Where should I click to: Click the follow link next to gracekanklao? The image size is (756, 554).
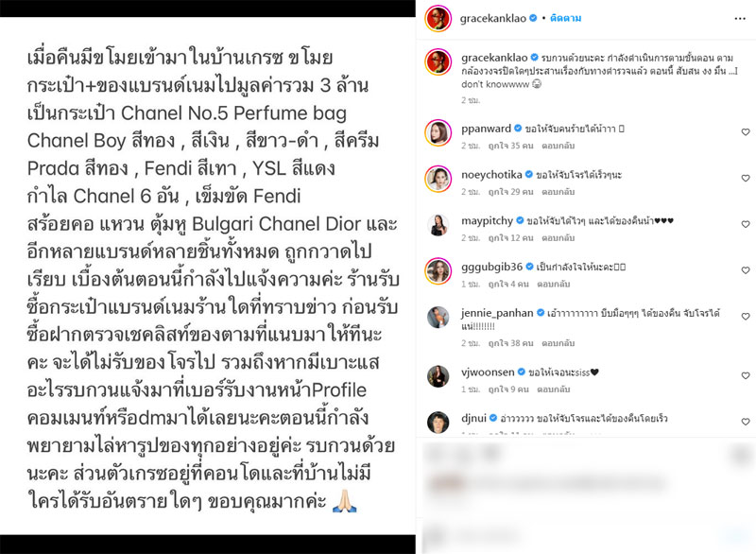tap(565, 18)
